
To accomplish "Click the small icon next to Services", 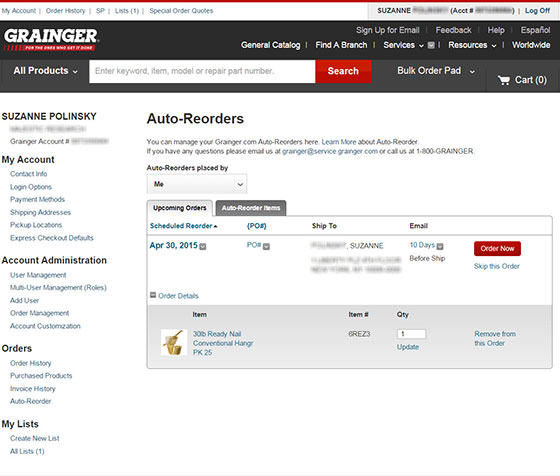I will pyautogui.click(x=431, y=45).
